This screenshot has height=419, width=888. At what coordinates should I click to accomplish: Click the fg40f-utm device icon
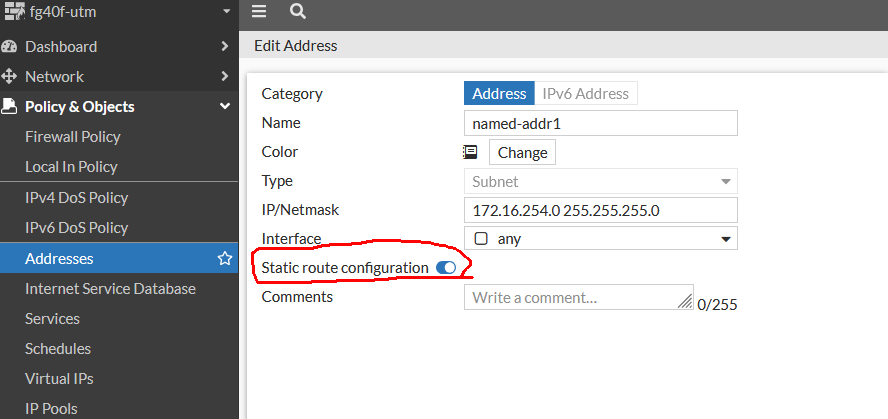[14, 13]
